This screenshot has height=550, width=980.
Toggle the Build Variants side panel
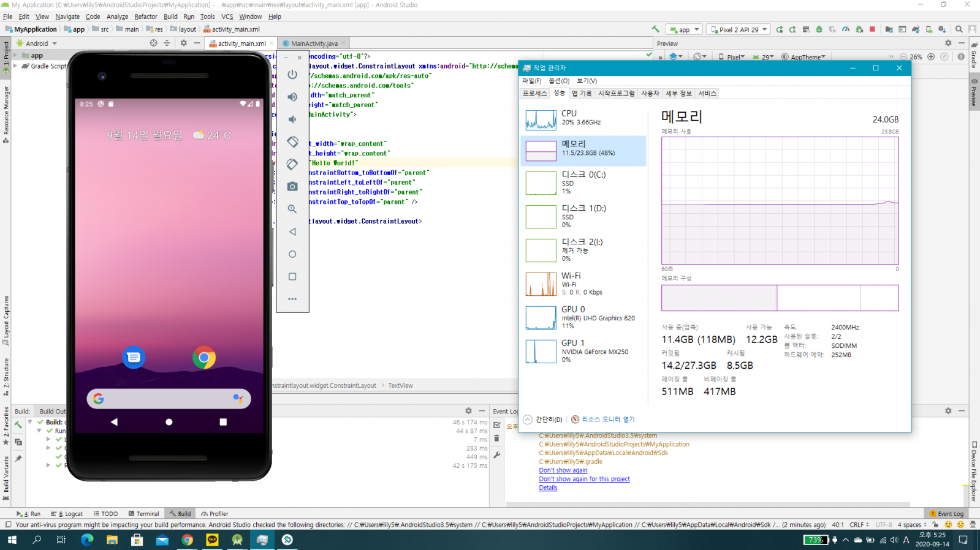pyautogui.click(x=6, y=475)
